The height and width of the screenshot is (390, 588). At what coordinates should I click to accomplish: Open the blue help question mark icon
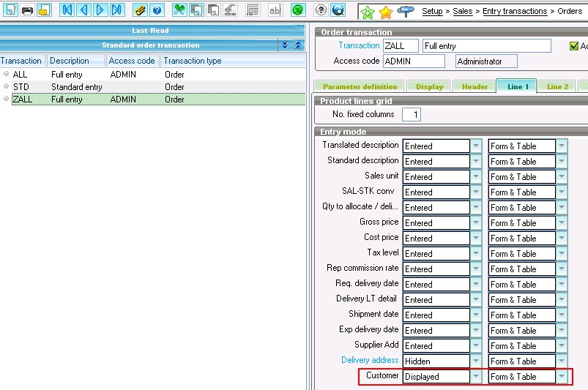pyautogui.click(x=157, y=10)
